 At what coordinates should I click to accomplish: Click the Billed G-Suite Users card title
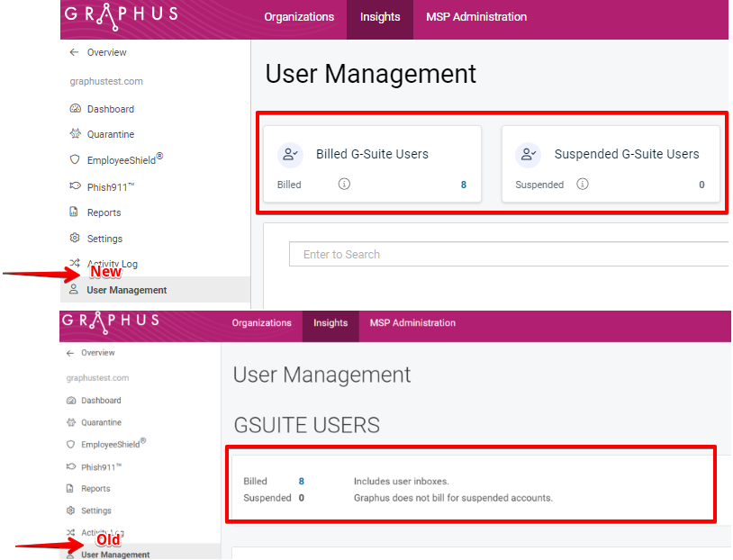pyautogui.click(x=372, y=154)
